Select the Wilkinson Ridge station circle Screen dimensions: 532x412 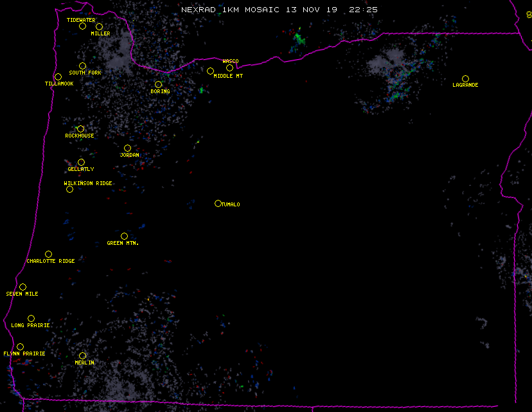coord(69,190)
